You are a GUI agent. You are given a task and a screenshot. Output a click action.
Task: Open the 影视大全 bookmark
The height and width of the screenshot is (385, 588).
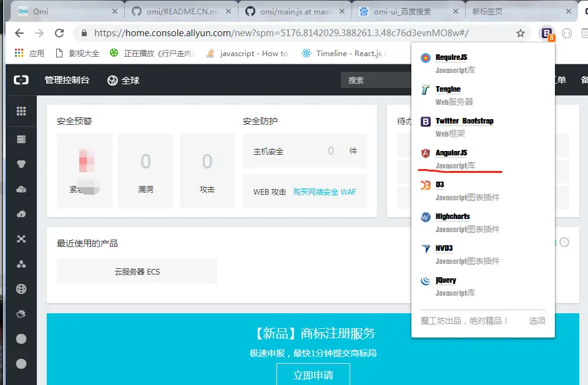point(77,53)
